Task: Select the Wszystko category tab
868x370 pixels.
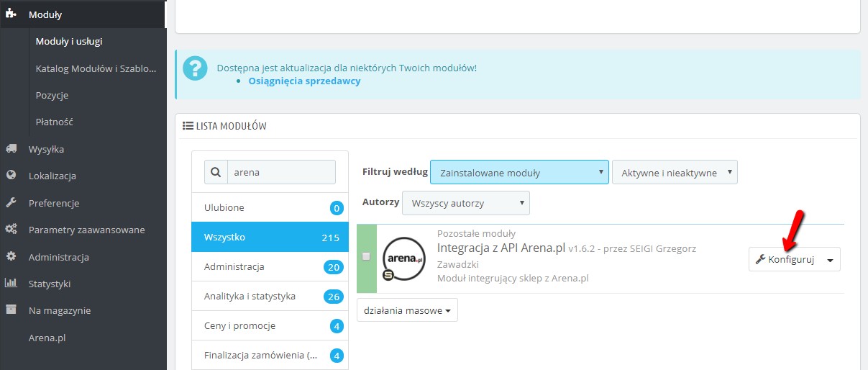Action: pos(270,237)
